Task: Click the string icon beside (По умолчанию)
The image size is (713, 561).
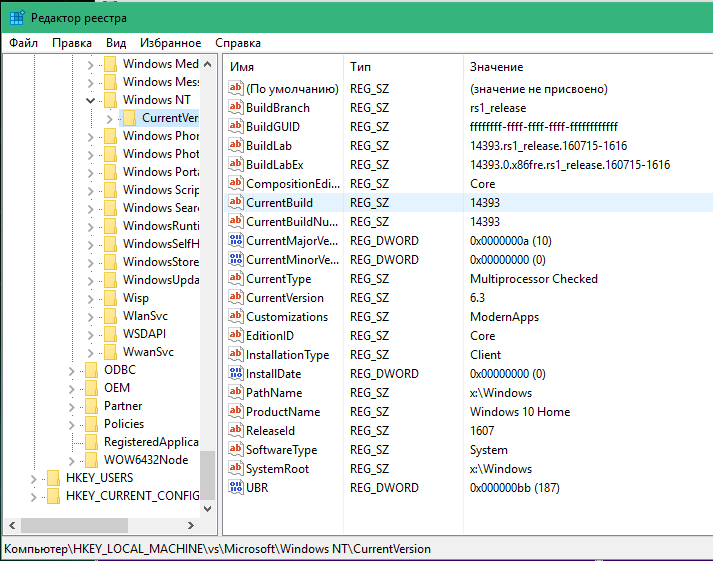Action: click(x=236, y=88)
